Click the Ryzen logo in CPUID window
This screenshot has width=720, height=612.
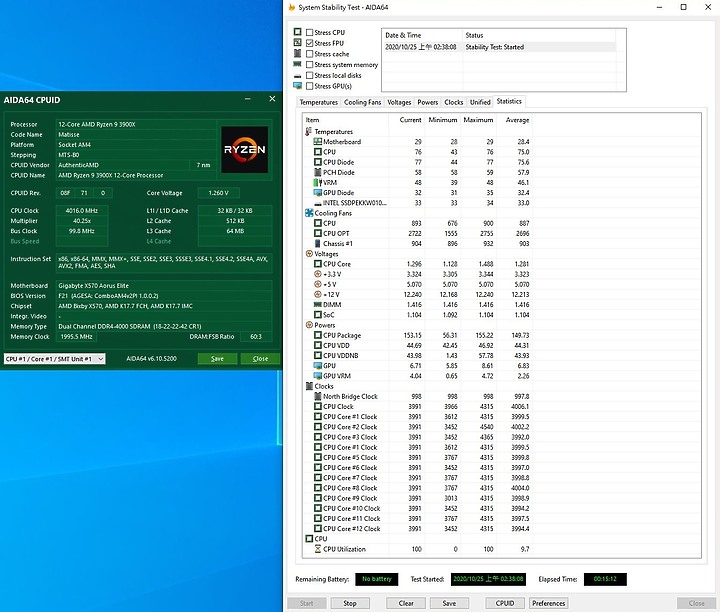point(244,150)
